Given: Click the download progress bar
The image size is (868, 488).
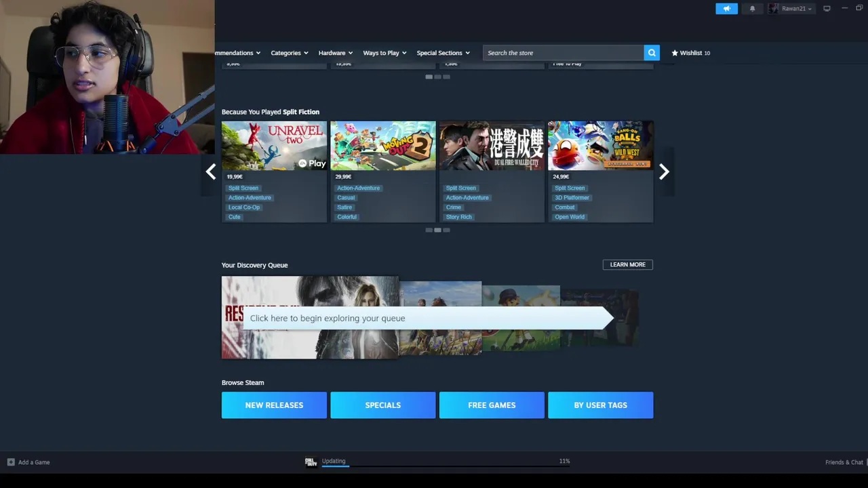Looking at the screenshot, I should pos(446,467).
